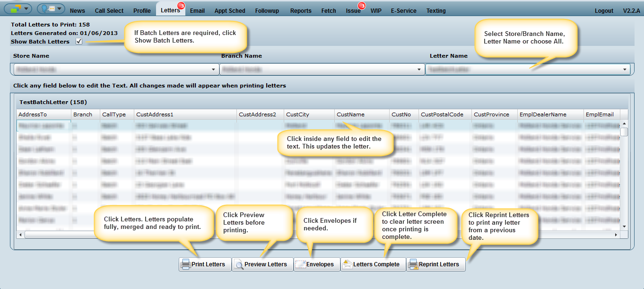Click the Reprint Letters printer icon
The image size is (644, 289).
413,264
